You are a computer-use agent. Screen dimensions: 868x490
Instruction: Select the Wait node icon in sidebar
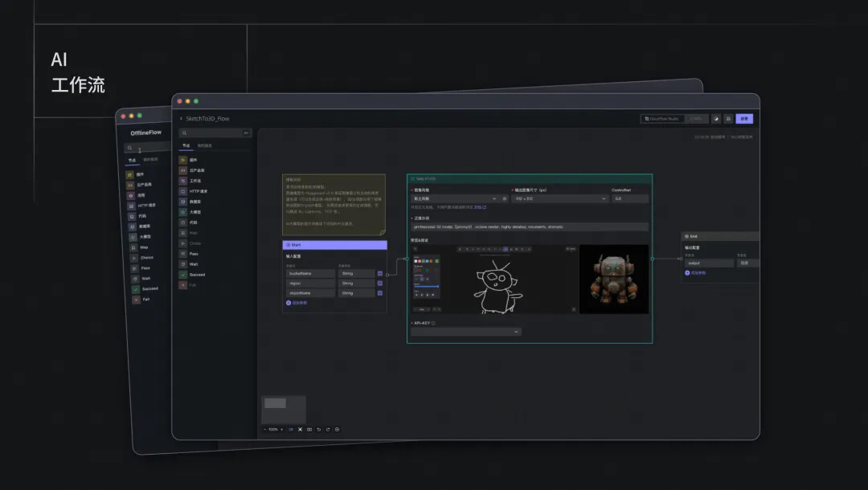click(182, 263)
